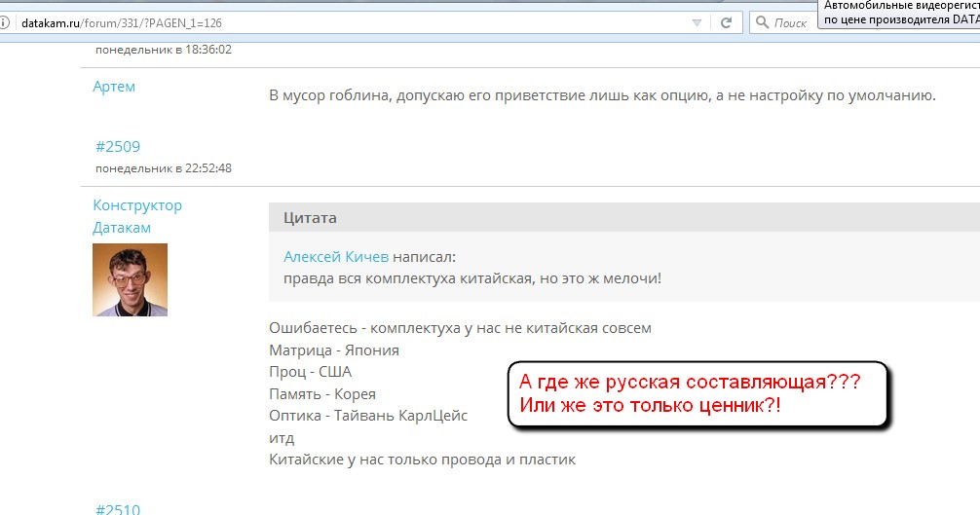This screenshot has width=980, height=515.
Task: Click the Цитата quote header
Action: [310, 218]
